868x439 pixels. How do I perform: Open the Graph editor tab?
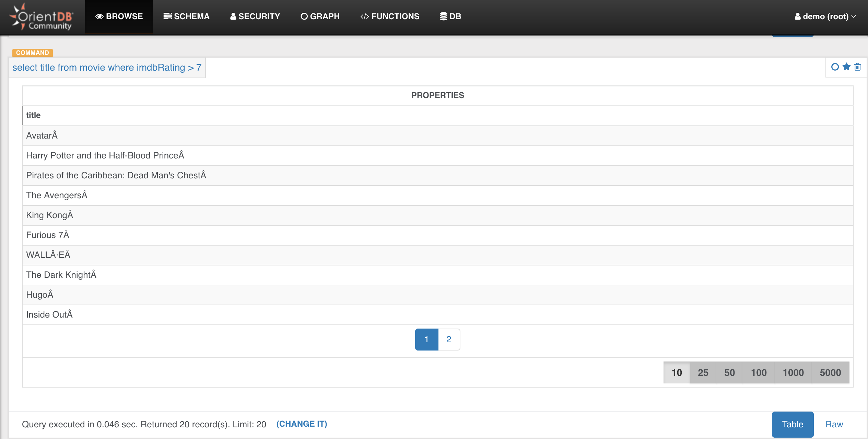(x=320, y=16)
